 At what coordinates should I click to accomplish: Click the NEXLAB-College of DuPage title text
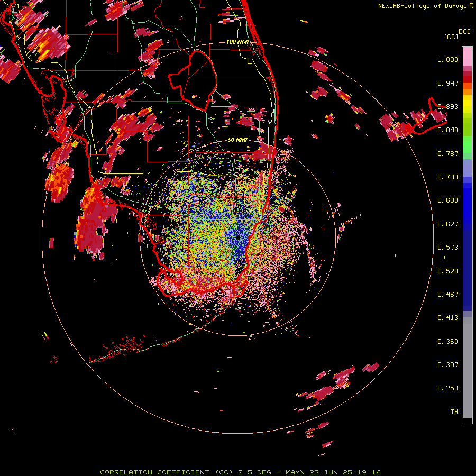(425, 6)
